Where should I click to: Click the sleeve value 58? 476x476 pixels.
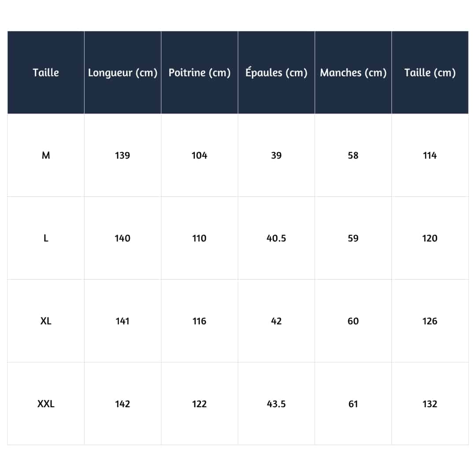coord(353,156)
